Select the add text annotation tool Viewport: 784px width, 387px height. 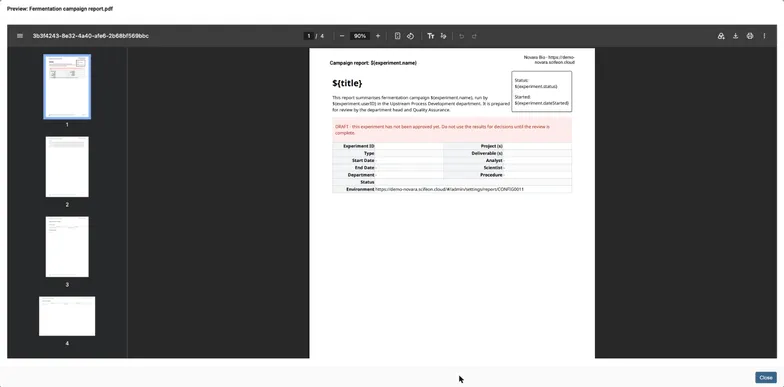click(430, 36)
